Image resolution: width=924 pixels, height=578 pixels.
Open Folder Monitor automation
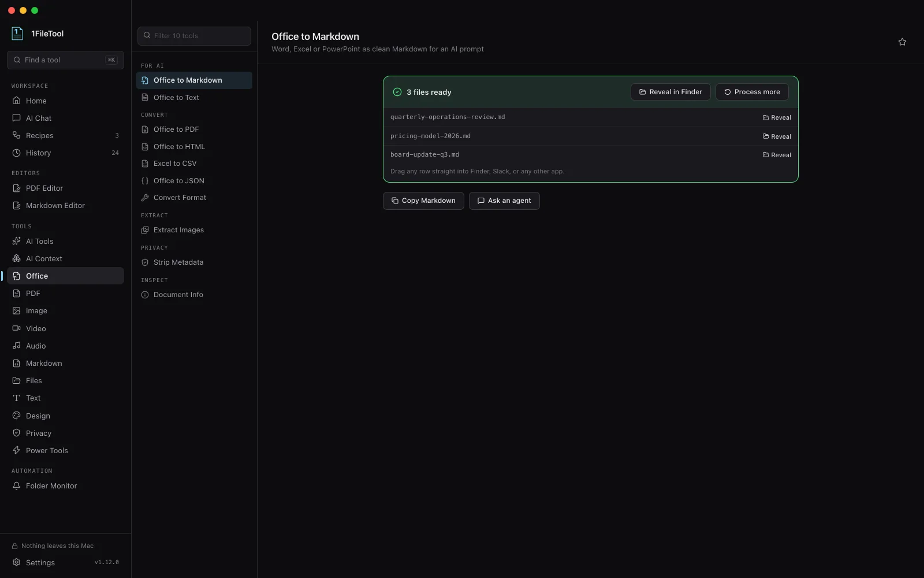point(65,486)
